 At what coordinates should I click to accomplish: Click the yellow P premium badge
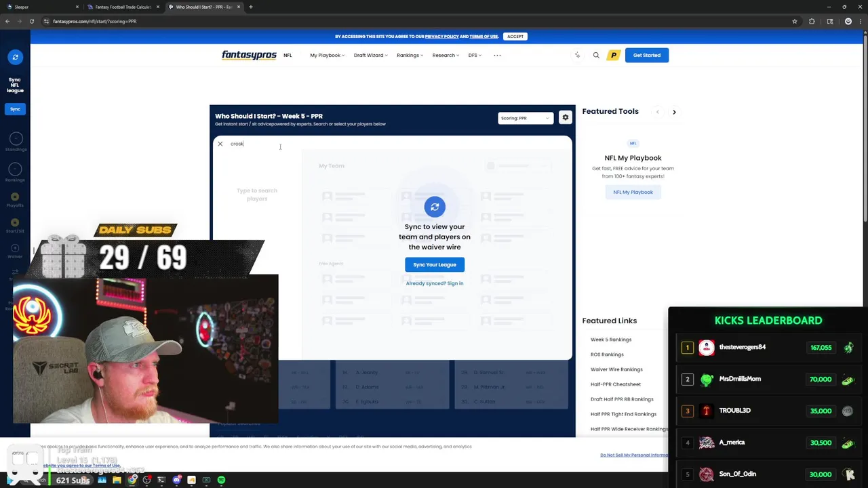[614, 55]
